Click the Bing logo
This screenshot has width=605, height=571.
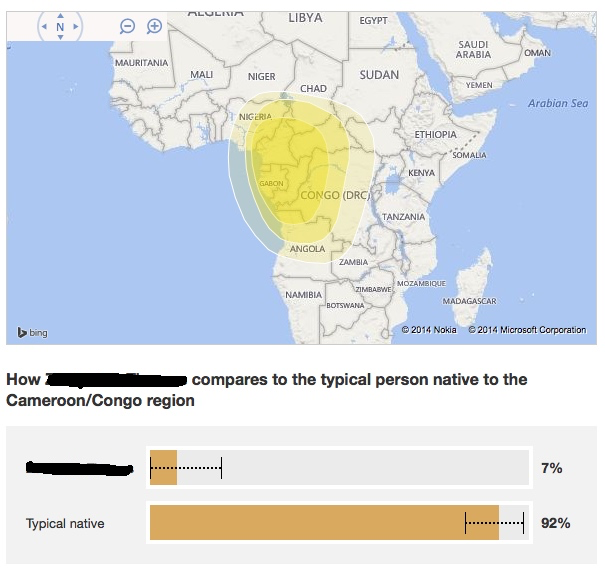pos(32,332)
